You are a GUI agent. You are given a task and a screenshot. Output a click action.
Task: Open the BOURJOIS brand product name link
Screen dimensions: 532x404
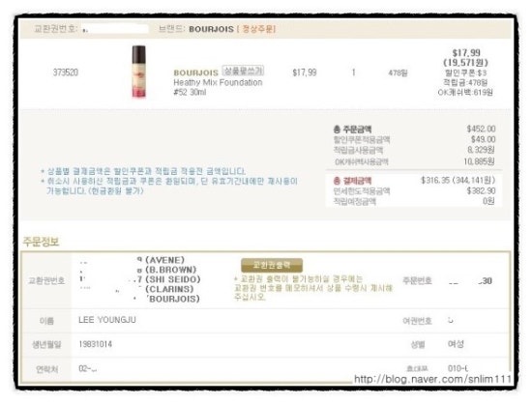[195, 72]
